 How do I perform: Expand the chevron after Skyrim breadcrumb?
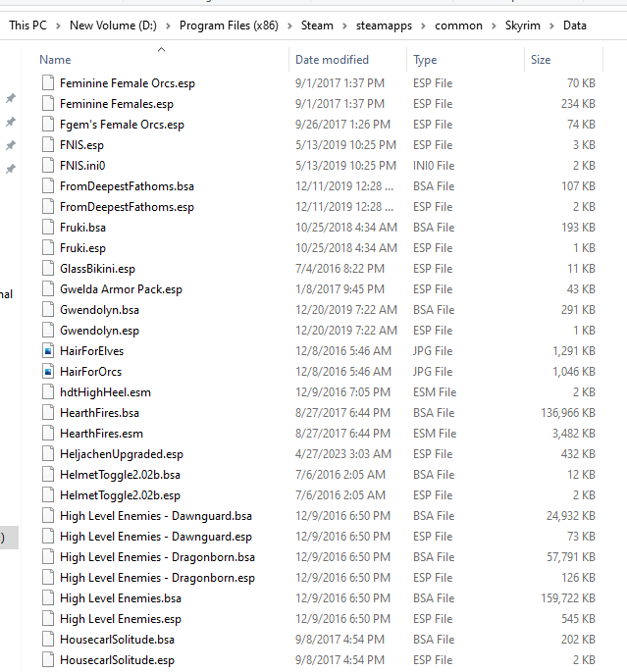click(x=551, y=26)
